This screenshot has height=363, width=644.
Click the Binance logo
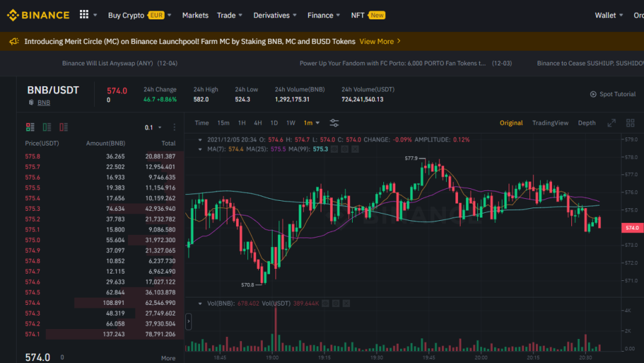(38, 15)
